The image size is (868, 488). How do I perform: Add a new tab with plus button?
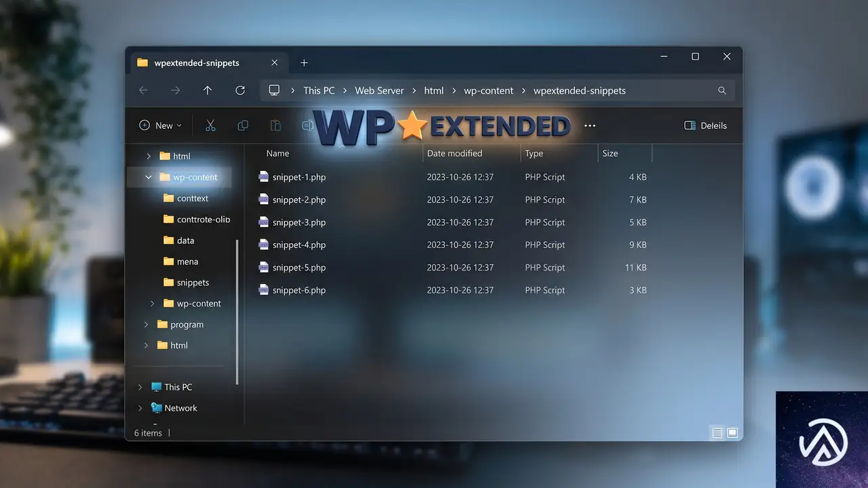click(x=304, y=62)
